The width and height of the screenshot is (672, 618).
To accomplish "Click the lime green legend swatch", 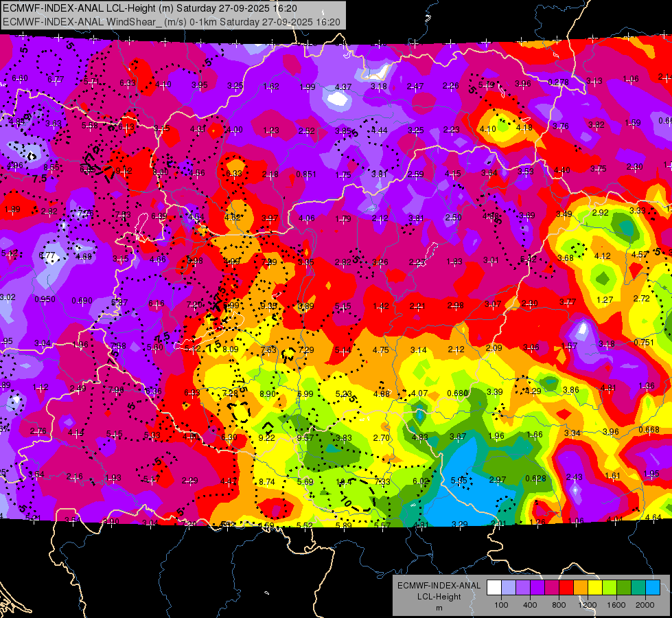I will [x=610, y=588].
